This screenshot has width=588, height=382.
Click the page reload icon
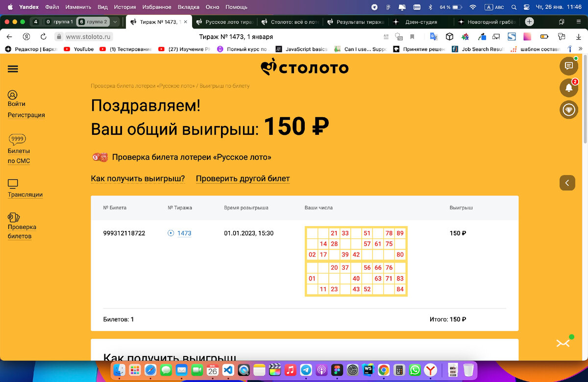click(x=44, y=36)
